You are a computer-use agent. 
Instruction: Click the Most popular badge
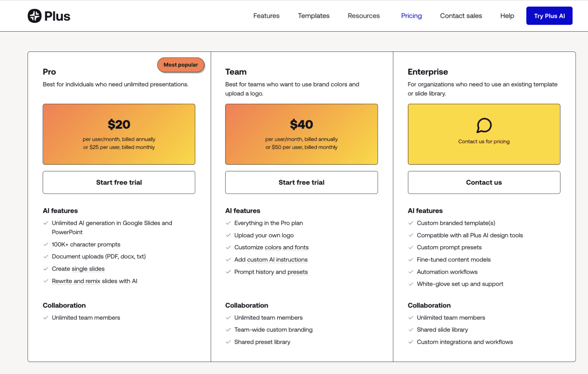(x=181, y=64)
